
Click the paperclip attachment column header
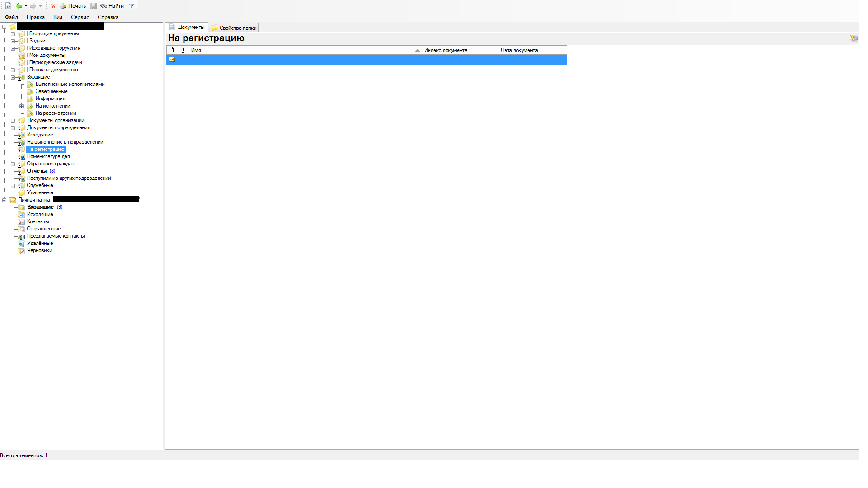click(x=183, y=50)
